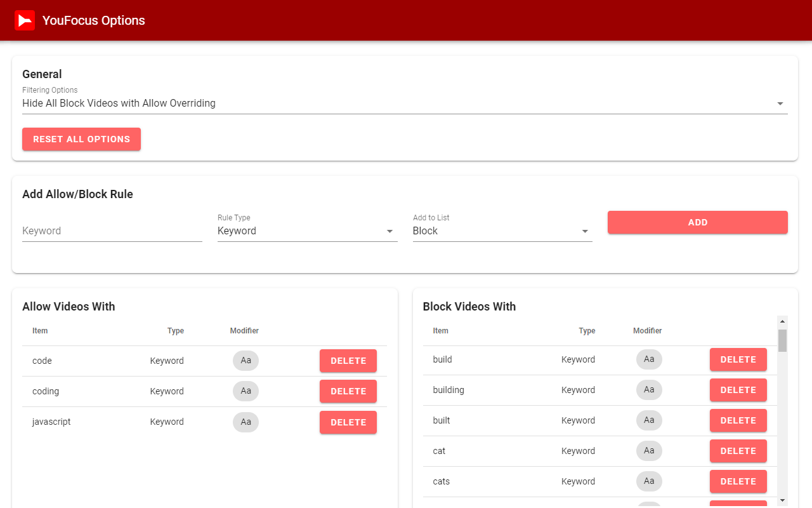Click the Item column header in Block list

point(440,331)
